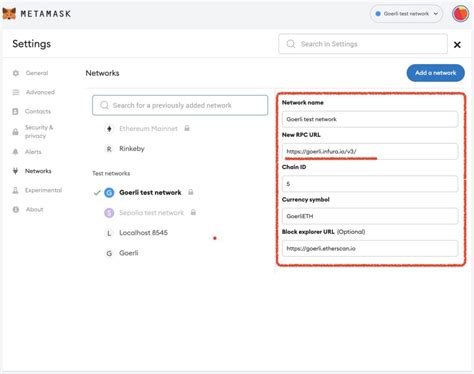This screenshot has height=374, width=474.
Task: Click the Contacts book icon
Action: [15, 111]
